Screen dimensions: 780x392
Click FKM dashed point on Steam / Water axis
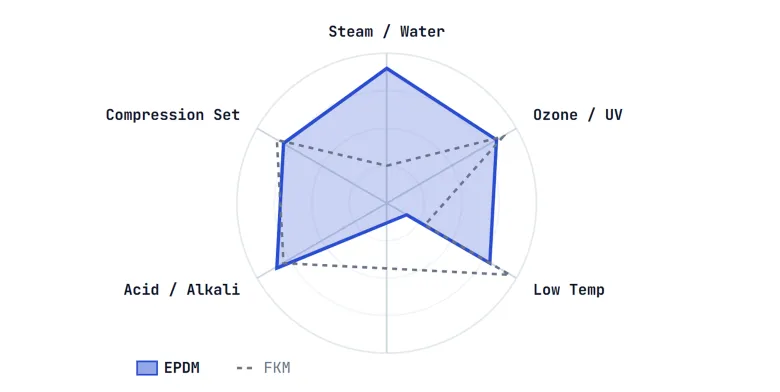point(387,166)
